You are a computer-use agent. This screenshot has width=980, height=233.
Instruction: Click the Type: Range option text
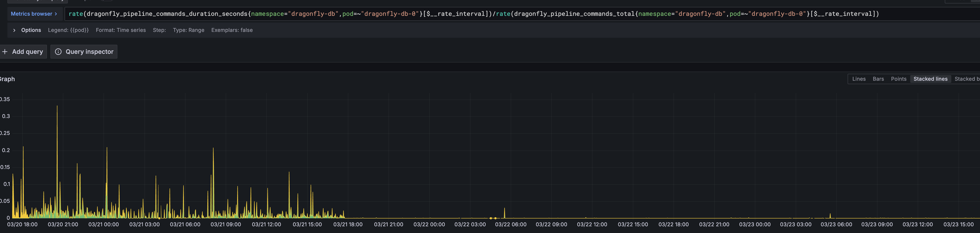189,30
